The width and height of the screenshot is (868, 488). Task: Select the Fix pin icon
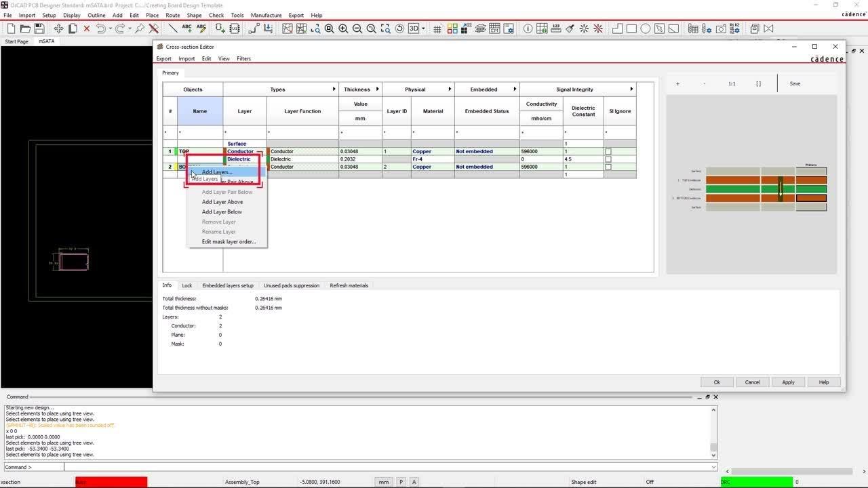(x=140, y=28)
